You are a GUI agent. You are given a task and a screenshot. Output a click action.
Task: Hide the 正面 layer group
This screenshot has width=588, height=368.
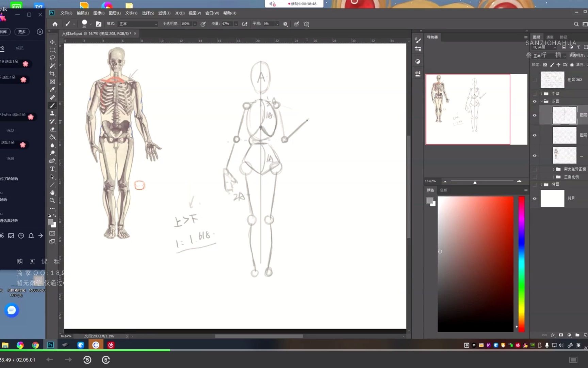[534, 101]
